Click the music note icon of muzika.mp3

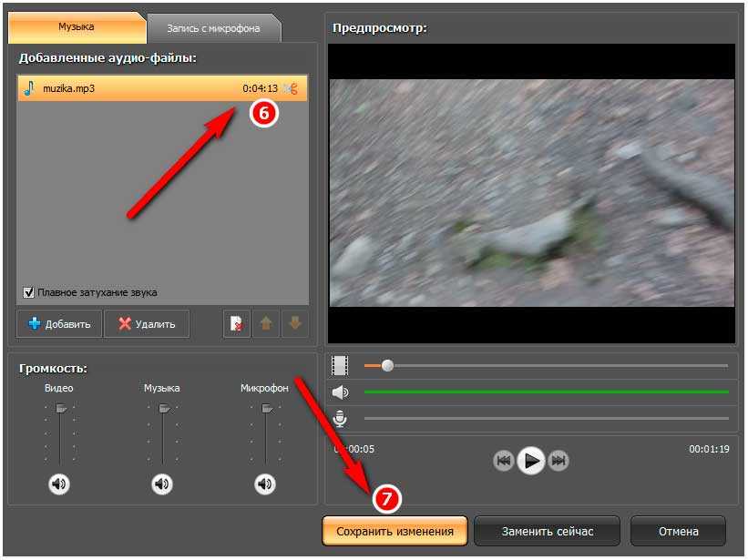pos(29,88)
